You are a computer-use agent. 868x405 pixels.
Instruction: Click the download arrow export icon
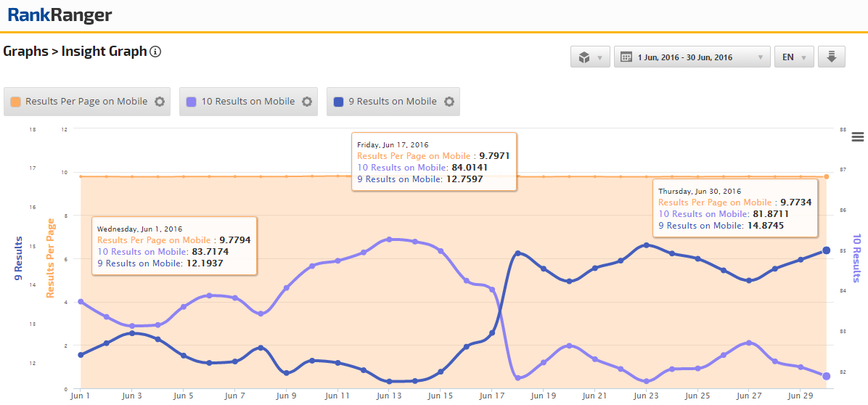(831, 57)
